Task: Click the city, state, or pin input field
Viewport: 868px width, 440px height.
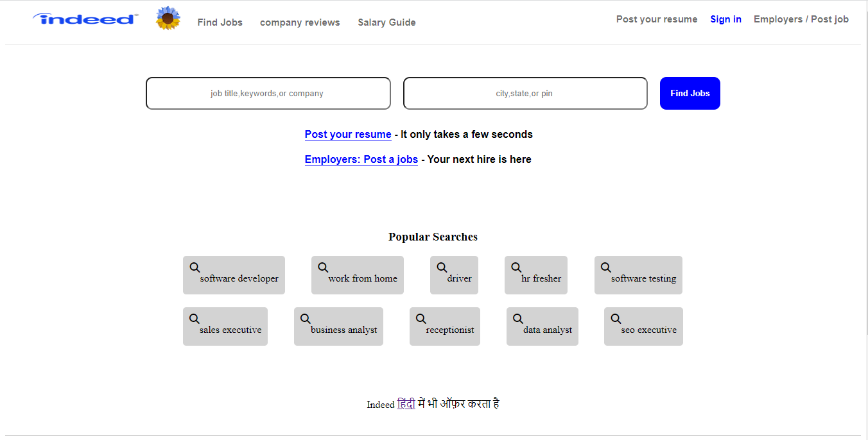Action: click(x=525, y=93)
